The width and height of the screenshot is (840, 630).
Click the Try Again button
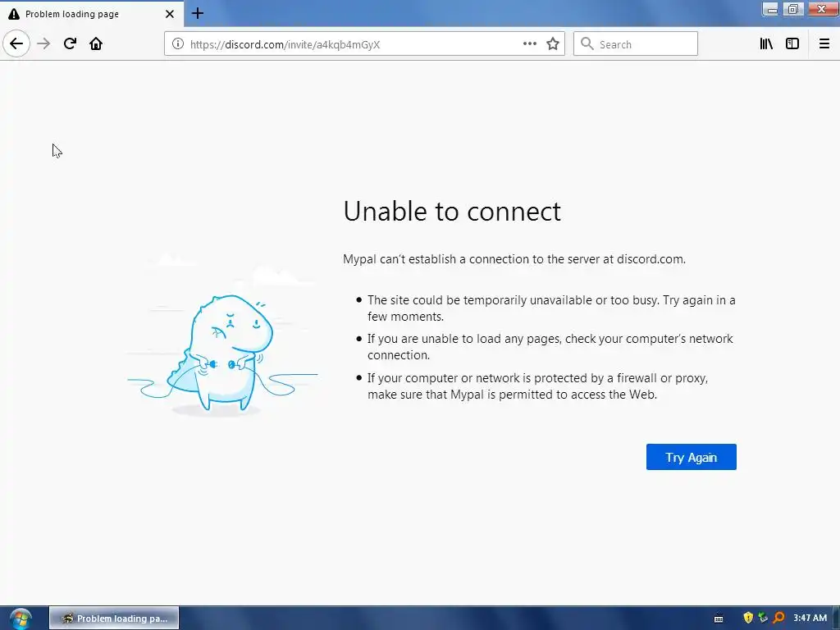(691, 457)
